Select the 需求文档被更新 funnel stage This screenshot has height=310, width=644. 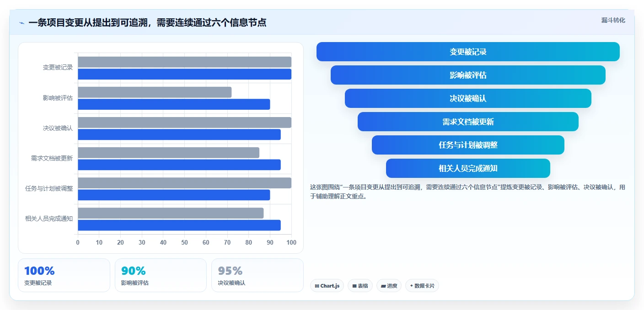coord(468,122)
